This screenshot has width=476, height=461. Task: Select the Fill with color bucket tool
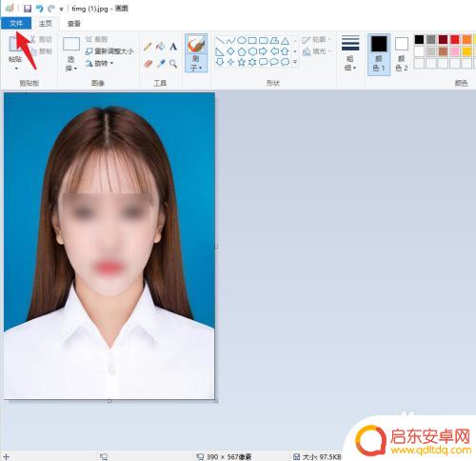(161, 47)
